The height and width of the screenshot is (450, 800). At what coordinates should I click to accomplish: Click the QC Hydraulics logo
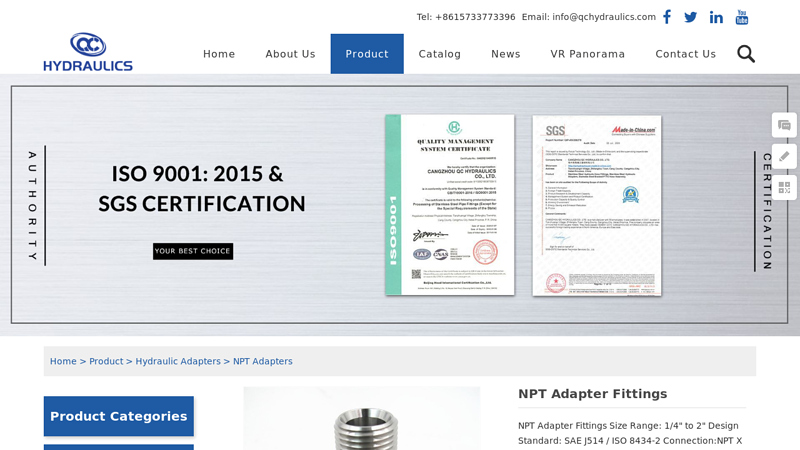click(x=88, y=52)
